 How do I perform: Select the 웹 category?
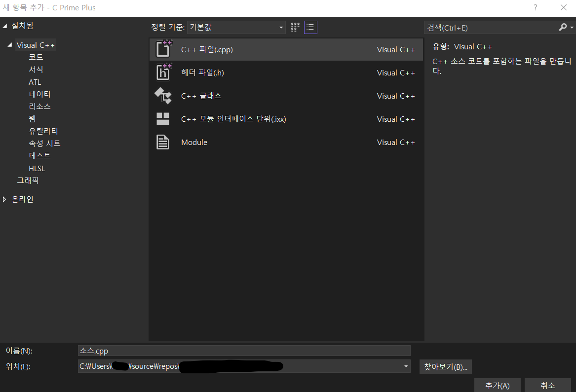[x=32, y=118]
